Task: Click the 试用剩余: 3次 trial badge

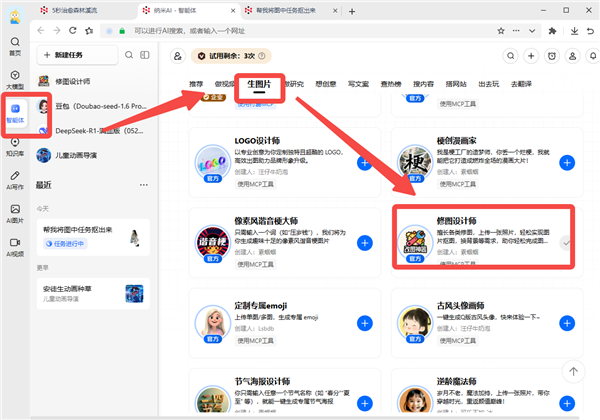Action: point(231,56)
